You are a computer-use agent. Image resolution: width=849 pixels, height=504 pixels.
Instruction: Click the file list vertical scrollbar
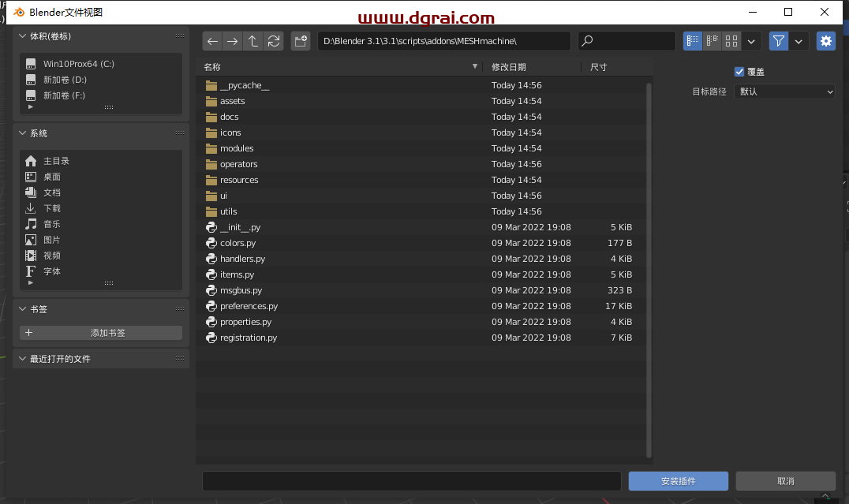(x=649, y=268)
